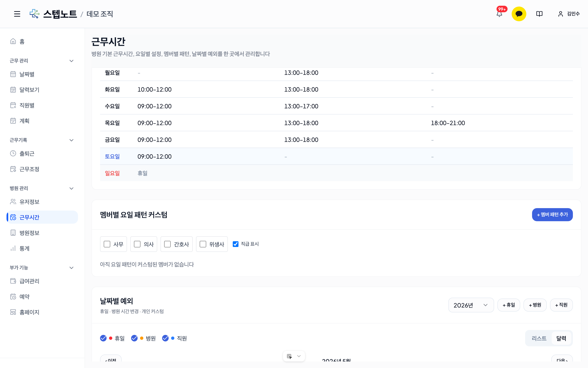This screenshot has height=368, width=588.
Task: Click 목요일 evening slot 18:00–21:00
Action: tap(448, 123)
